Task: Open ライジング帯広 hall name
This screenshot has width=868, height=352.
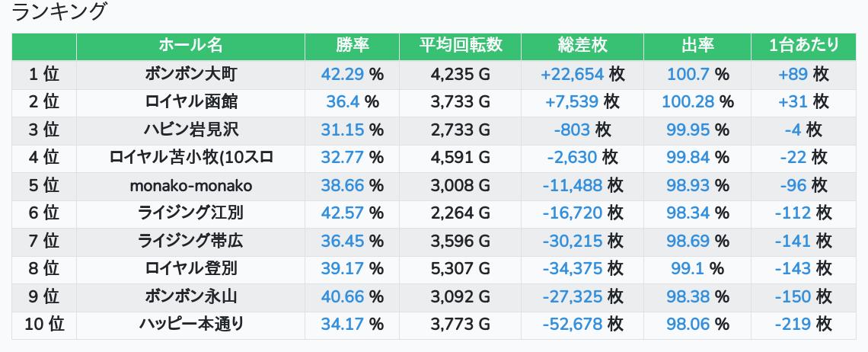Action: [190, 241]
